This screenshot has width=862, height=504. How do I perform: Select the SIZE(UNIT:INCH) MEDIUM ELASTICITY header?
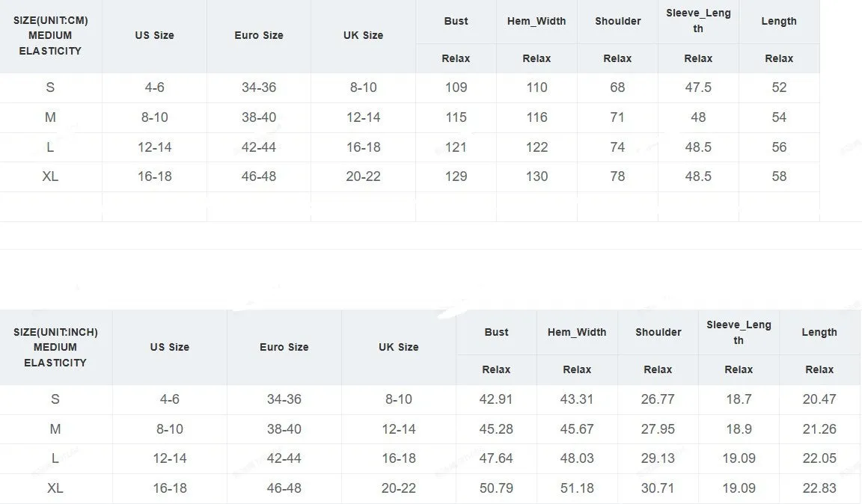(x=55, y=348)
